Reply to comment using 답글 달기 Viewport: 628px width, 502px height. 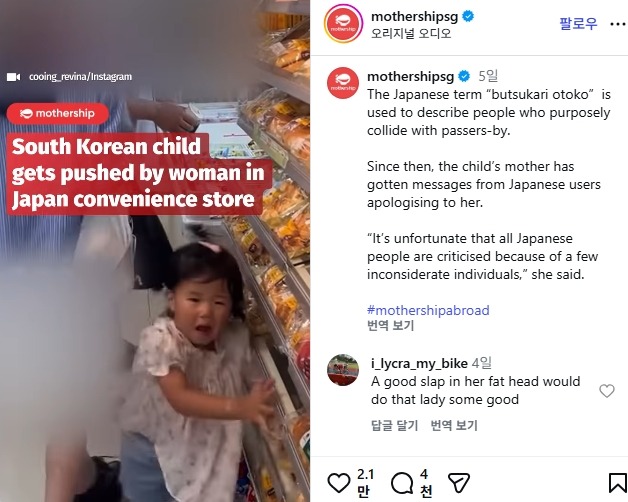(395, 425)
